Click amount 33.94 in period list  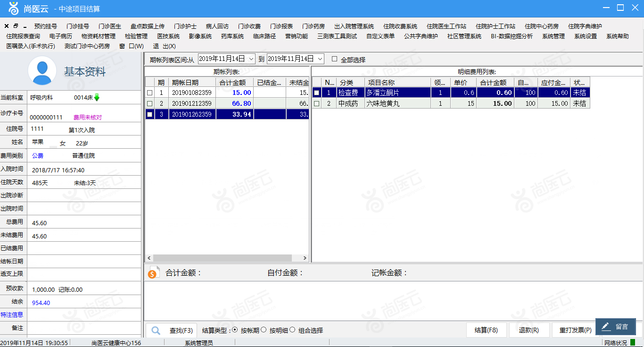coord(241,114)
